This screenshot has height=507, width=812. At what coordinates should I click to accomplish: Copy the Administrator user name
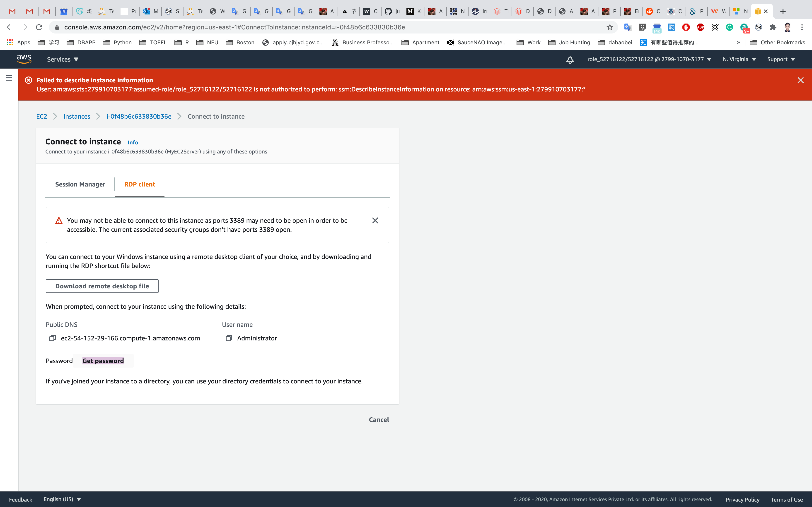[x=229, y=338]
